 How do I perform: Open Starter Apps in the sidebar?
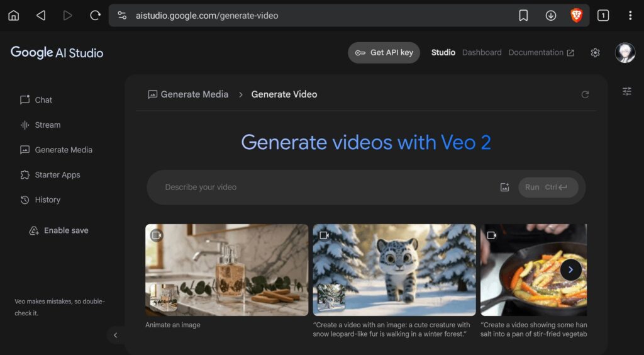click(x=50, y=175)
